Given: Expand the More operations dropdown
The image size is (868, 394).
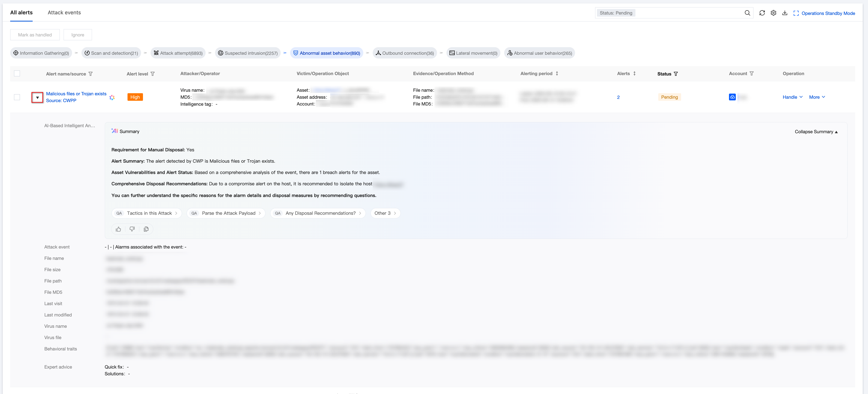Looking at the screenshot, I should [x=817, y=97].
